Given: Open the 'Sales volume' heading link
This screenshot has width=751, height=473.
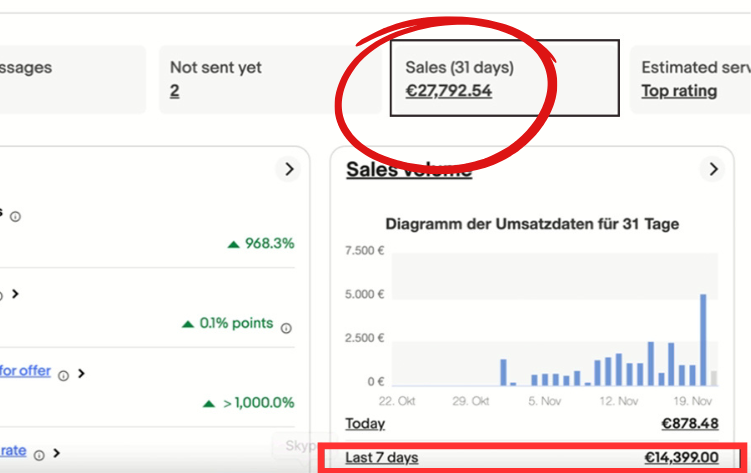Looking at the screenshot, I should pyautogui.click(x=408, y=170).
